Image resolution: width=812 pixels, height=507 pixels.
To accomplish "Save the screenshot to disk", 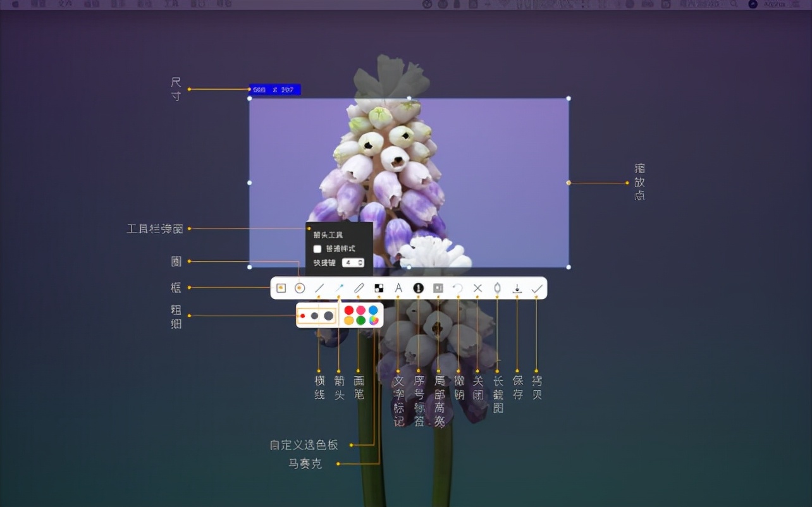I will click(x=516, y=288).
